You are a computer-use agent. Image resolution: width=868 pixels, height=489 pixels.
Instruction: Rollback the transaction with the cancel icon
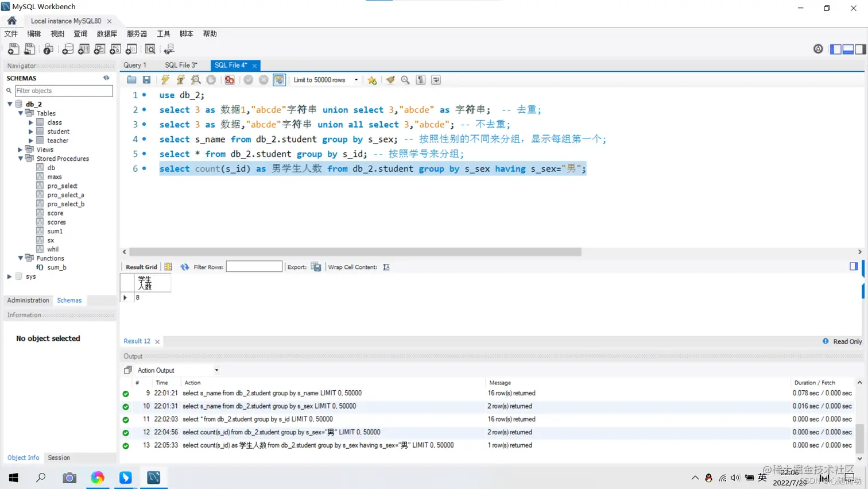pos(263,80)
